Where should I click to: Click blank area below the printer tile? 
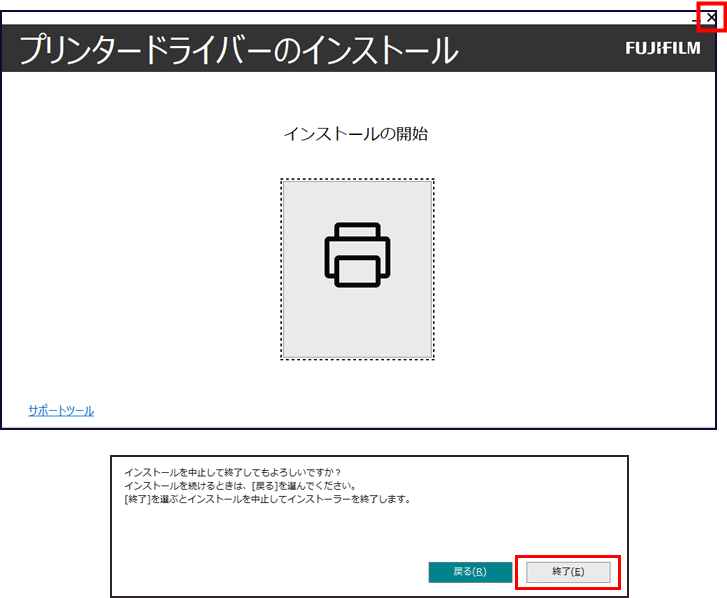click(357, 392)
